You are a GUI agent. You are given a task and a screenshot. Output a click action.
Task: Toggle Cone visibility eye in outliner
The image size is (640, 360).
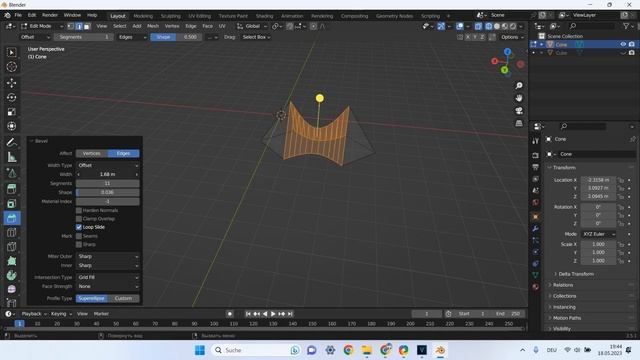coord(623,44)
